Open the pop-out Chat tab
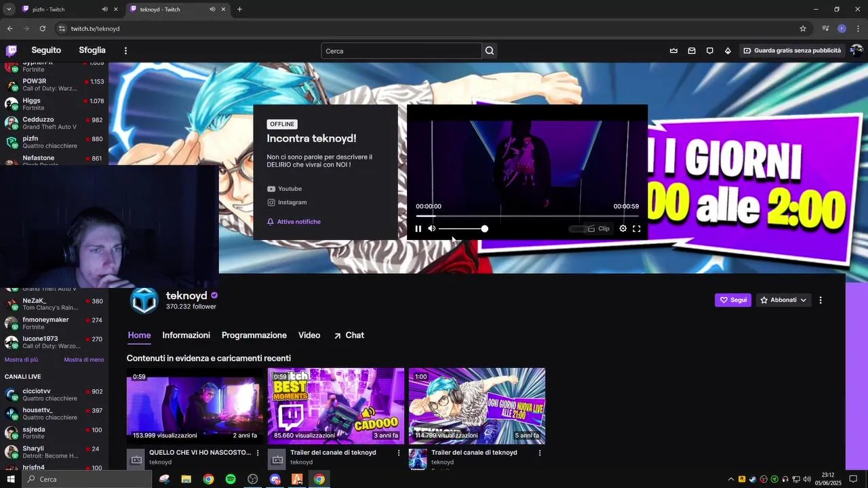Image resolution: width=868 pixels, height=488 pixels. [349, 335]
